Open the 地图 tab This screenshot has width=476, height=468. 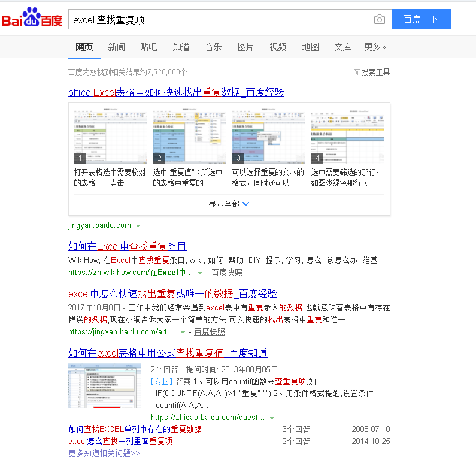310,47
